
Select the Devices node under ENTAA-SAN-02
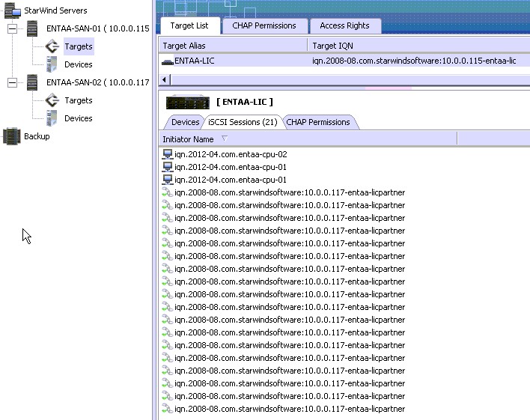[x=79, y=118]
